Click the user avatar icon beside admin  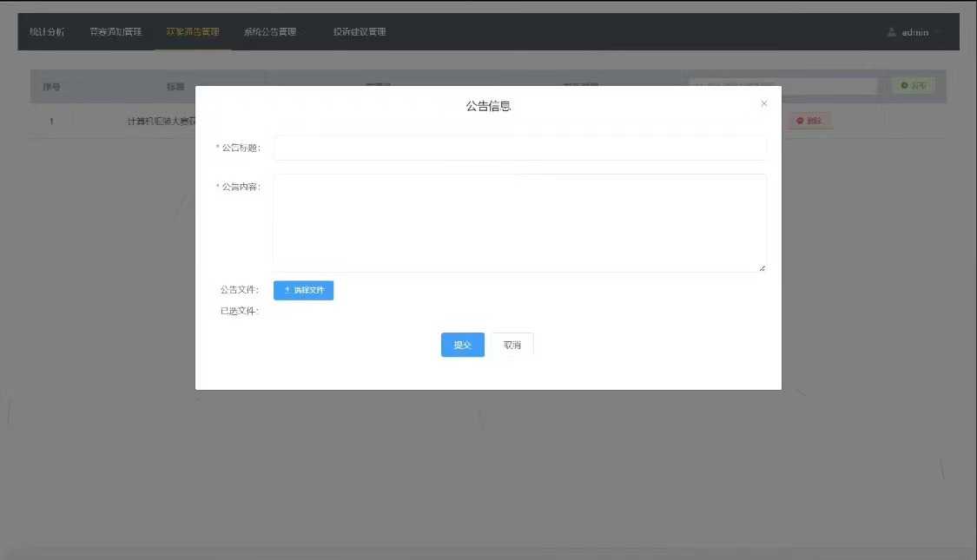pos(892,32)
